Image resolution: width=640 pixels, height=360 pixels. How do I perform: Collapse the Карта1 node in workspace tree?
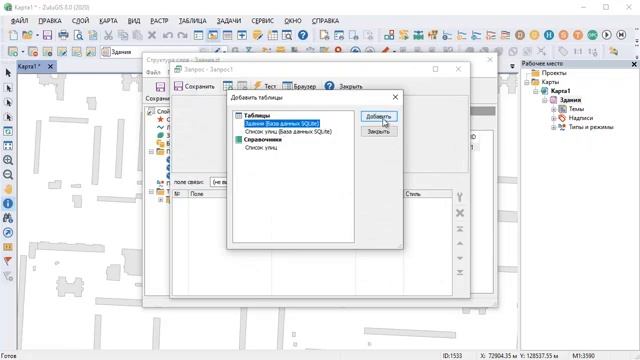pos(536,91)
